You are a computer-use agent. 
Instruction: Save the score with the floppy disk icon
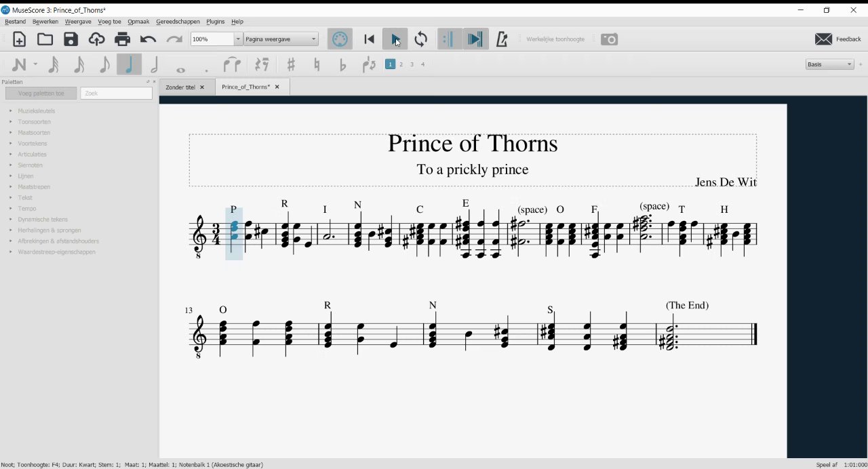71,39
